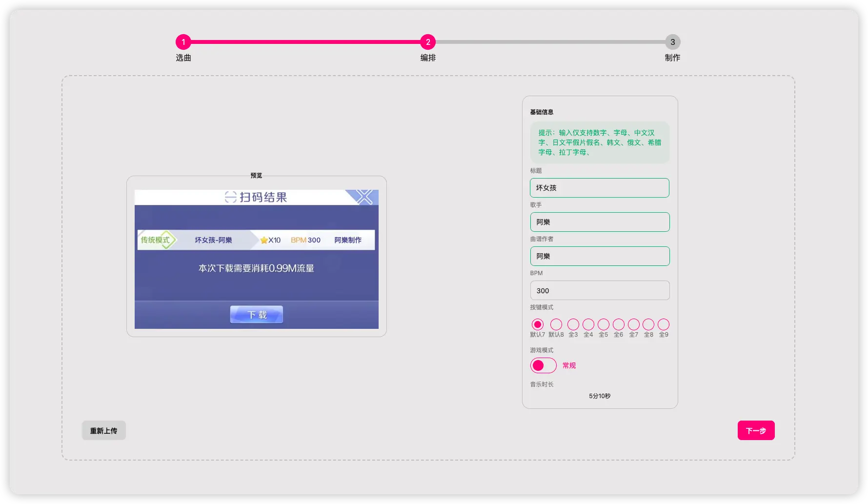
Task: Click the 5分10秒 music duration value
Action: coord(600,396)
